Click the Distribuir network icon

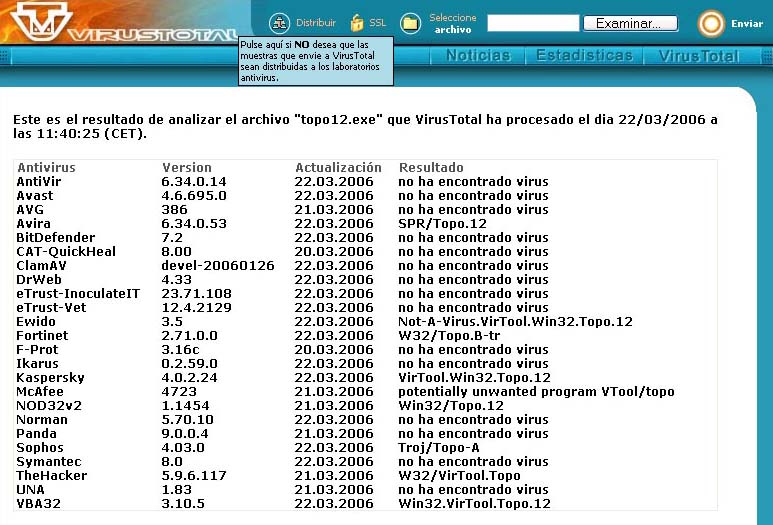click(280, 23)
